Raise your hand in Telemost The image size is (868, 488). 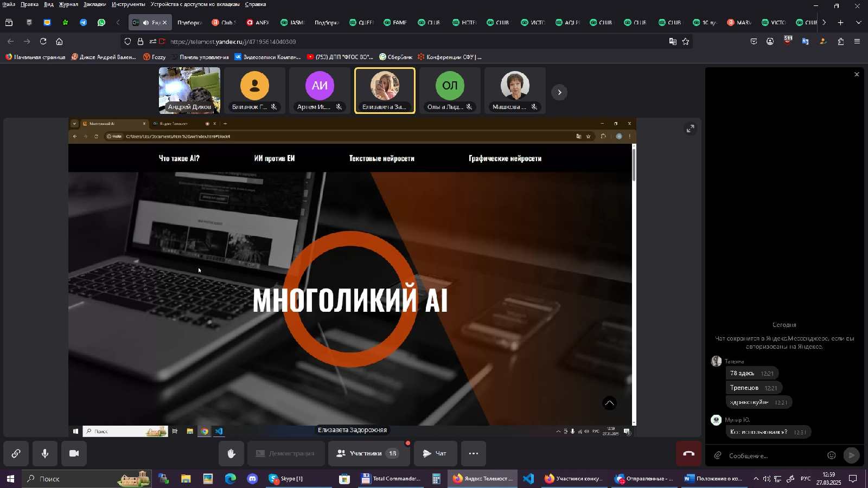[232, 453]
